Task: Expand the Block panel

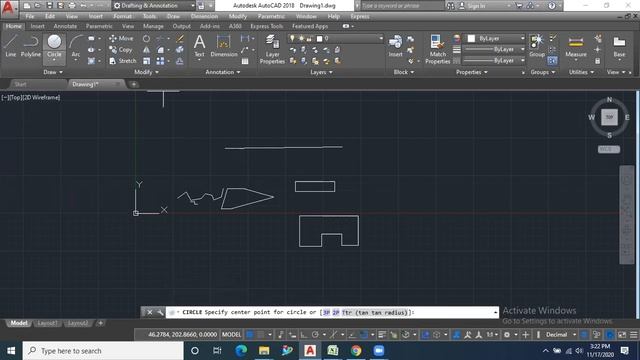Action: click(404, 72)
